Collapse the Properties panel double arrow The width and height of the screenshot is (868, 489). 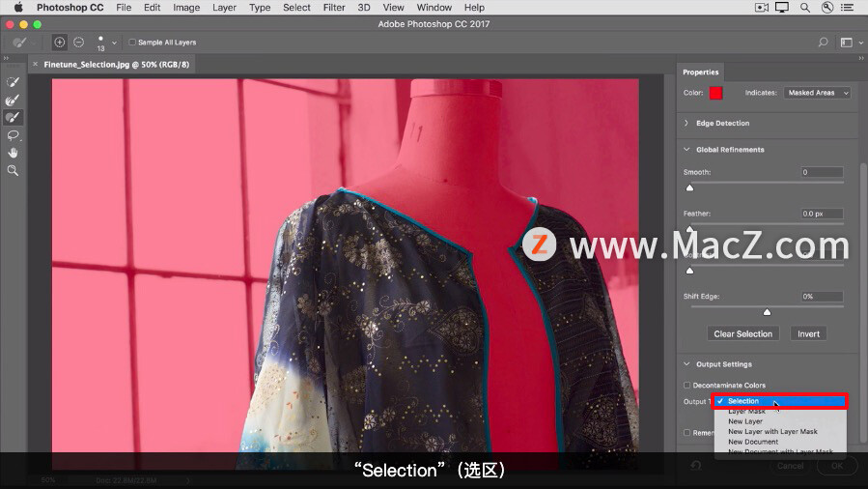click(x=861, y=58)
